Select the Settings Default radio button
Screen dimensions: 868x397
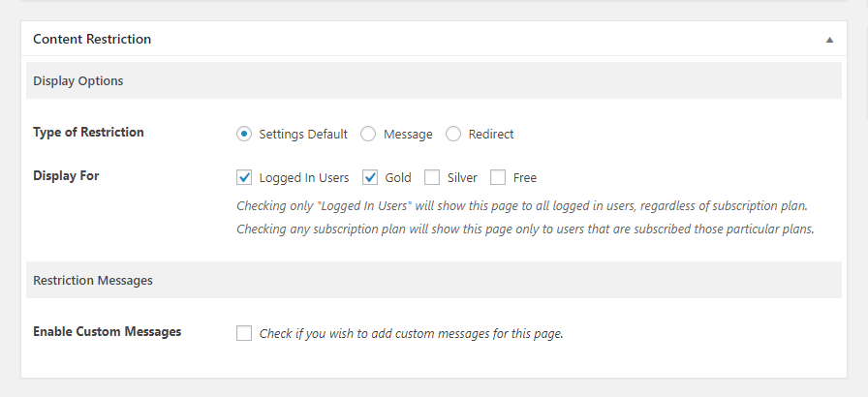[x=244, y=134]
